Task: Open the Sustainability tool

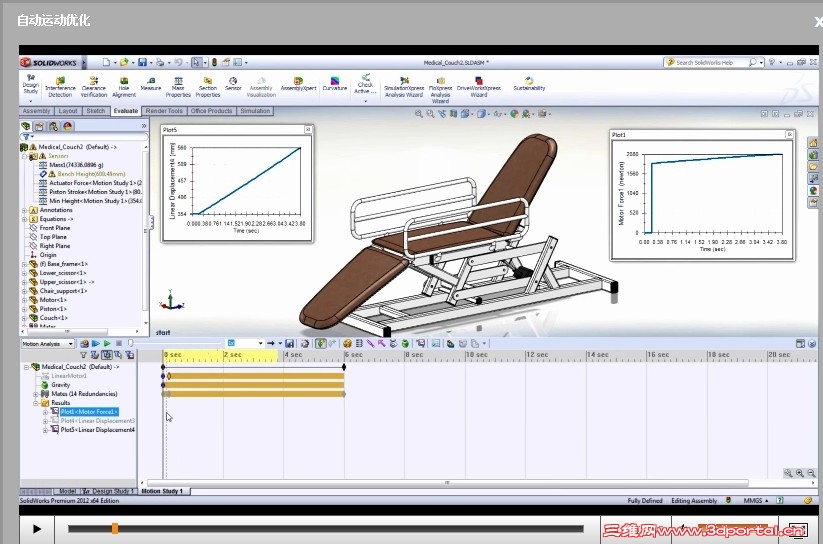Action: [x=529, y=83]
